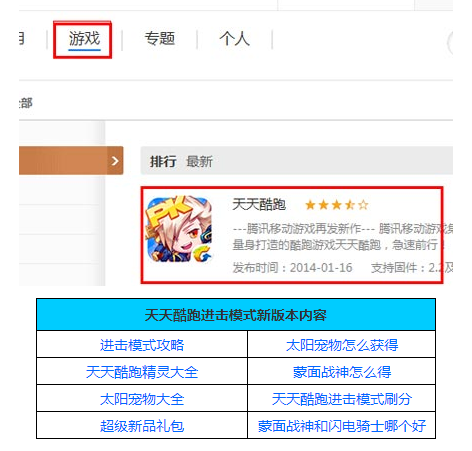The image size is (472, 451).
Task: Expand the orange sidebar chevron arrow
Action: 115,161
